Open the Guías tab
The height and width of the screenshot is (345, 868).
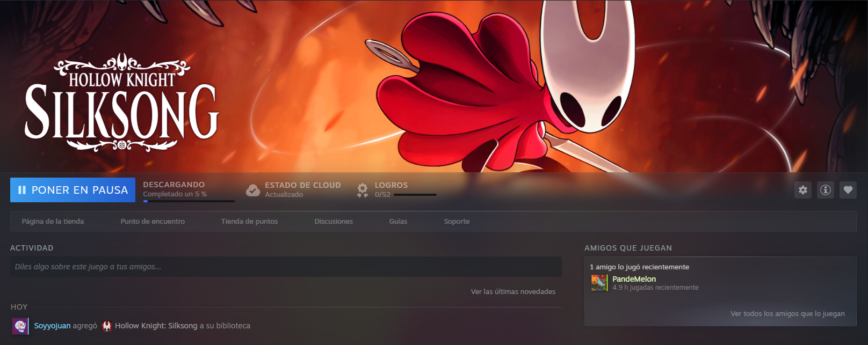pos(398,222)
